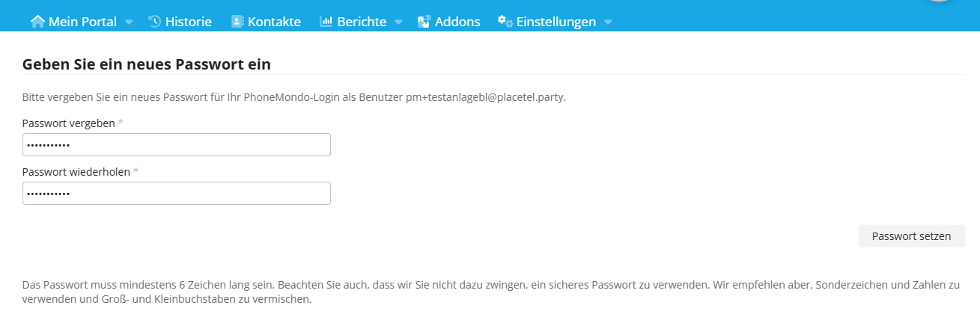The image size is (980, 323).
Task: Focus the Passwort wiederholen input field
Action: point(177,193)
